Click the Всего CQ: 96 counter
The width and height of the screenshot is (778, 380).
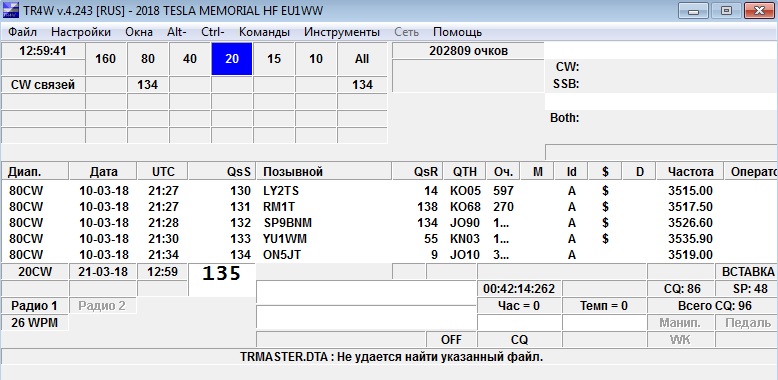tap(714, 306)
